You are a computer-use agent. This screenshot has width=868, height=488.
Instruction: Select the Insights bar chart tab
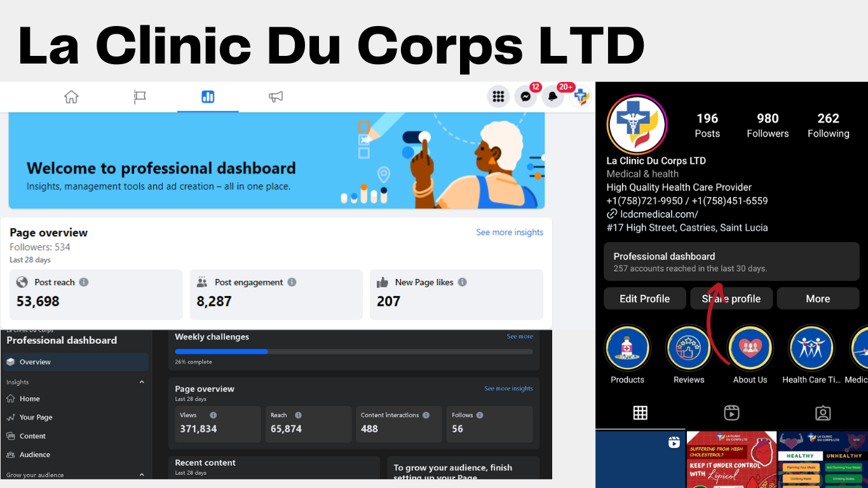tap(208, 97)
